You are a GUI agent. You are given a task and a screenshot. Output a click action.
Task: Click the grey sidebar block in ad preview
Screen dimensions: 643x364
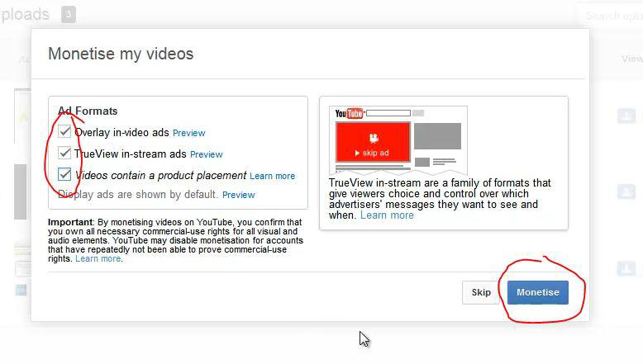click(437, 136)
